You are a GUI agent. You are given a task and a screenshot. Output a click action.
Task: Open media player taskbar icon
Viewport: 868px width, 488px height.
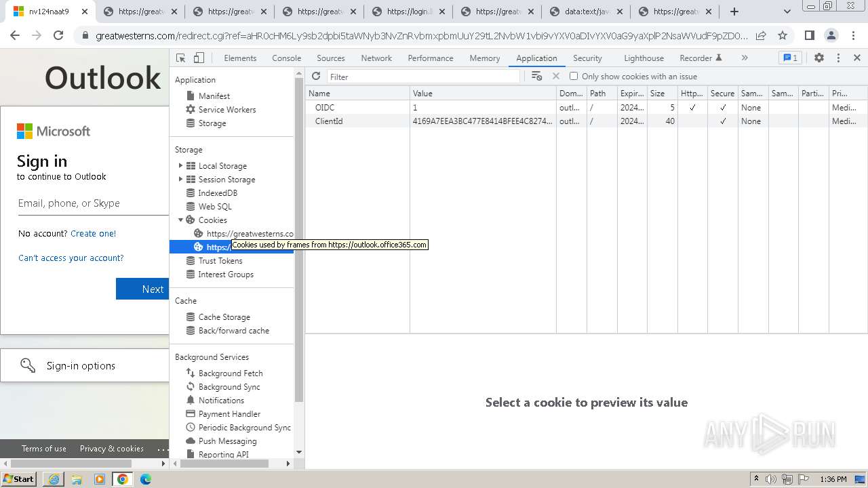click(x=100, y=479)
